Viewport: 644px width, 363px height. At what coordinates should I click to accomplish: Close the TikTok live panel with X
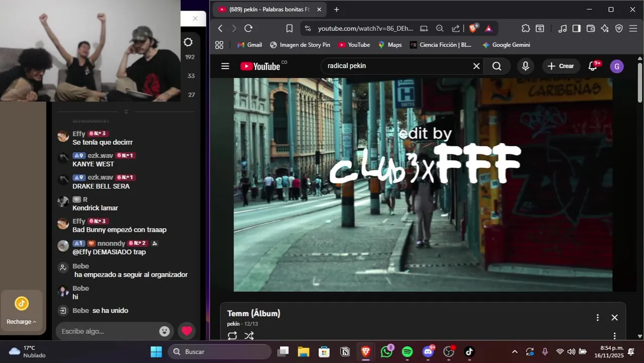[195, 19]
